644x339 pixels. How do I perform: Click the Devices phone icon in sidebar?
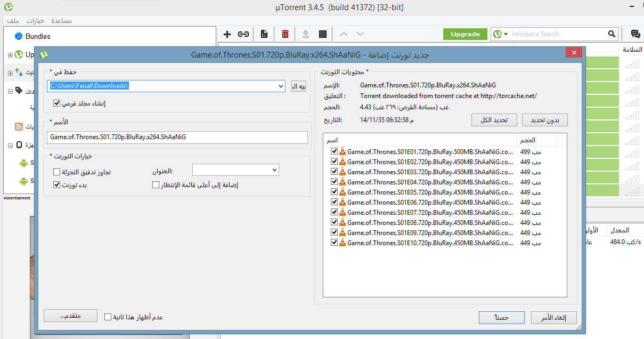click(x=19, y=145)
